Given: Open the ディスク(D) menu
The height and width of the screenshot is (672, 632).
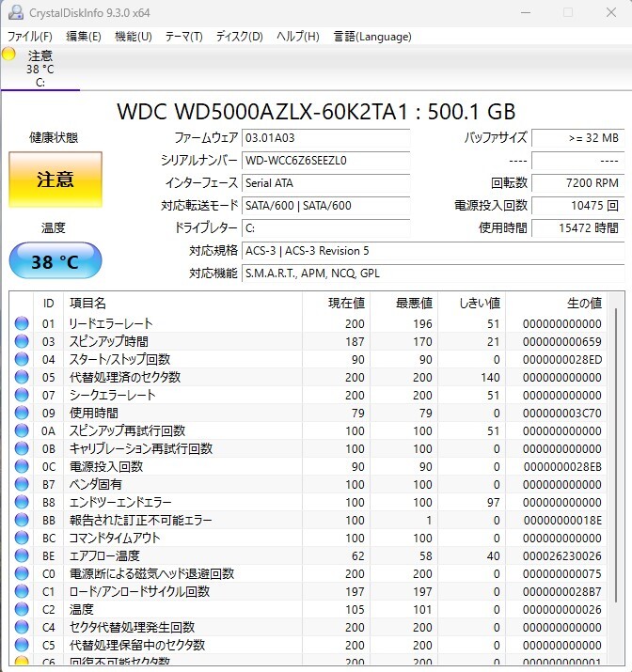Looking at the screenshot, I should (239, 37).
